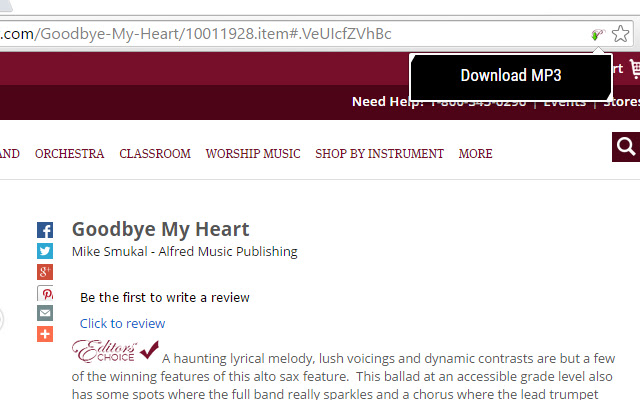Open the WORSHIP MUSIC menu
Image resolution: width=640 pixels, height=400 pixels.
[253, 154]
